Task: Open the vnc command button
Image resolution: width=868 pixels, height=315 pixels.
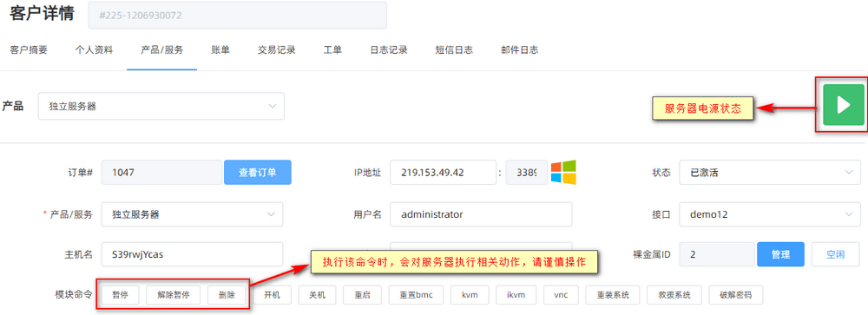Action: coord(561,295)
